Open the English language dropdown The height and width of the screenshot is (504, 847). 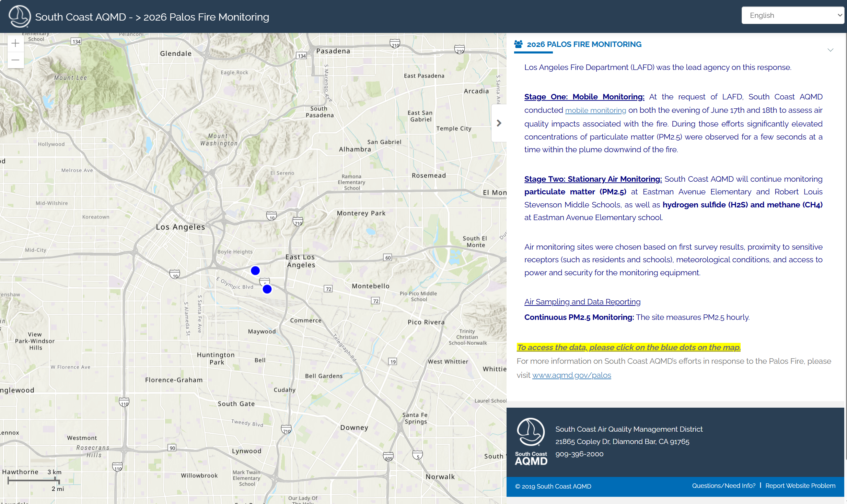(x=793, y=15)
